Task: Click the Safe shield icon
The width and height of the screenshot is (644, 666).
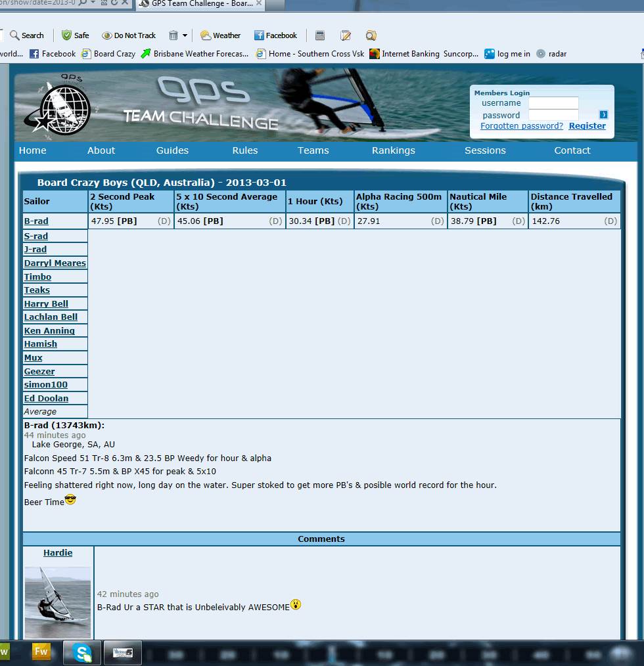Action: click(x=66, y=35)
